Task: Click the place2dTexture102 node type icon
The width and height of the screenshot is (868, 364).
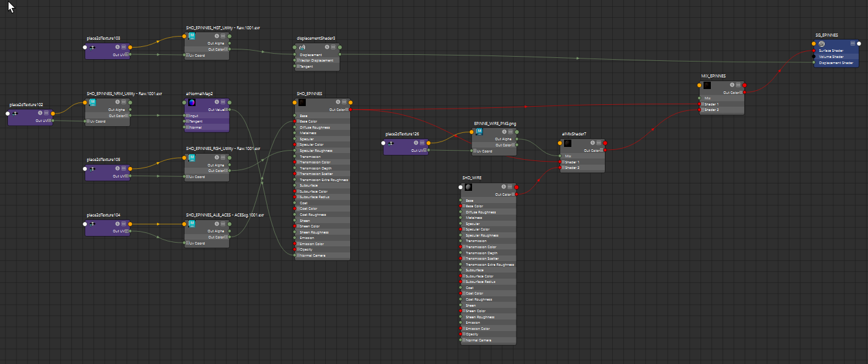Action: pyautogui.click(x=15, y=113)
